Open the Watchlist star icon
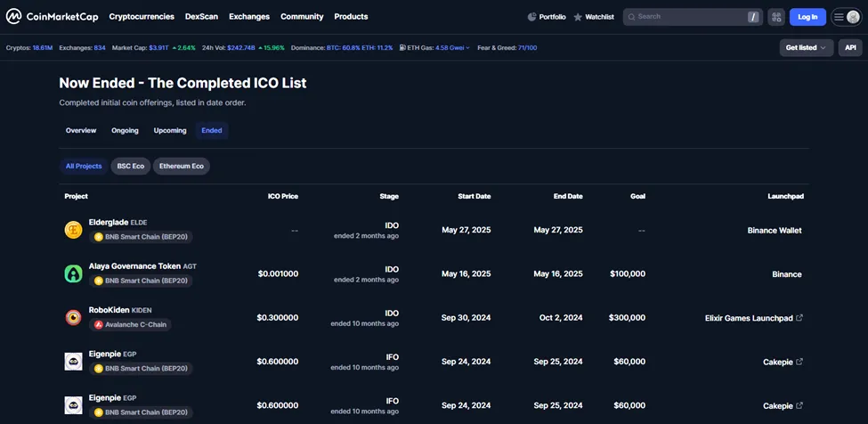The image size is (868, 424). (x=578, y=17)
